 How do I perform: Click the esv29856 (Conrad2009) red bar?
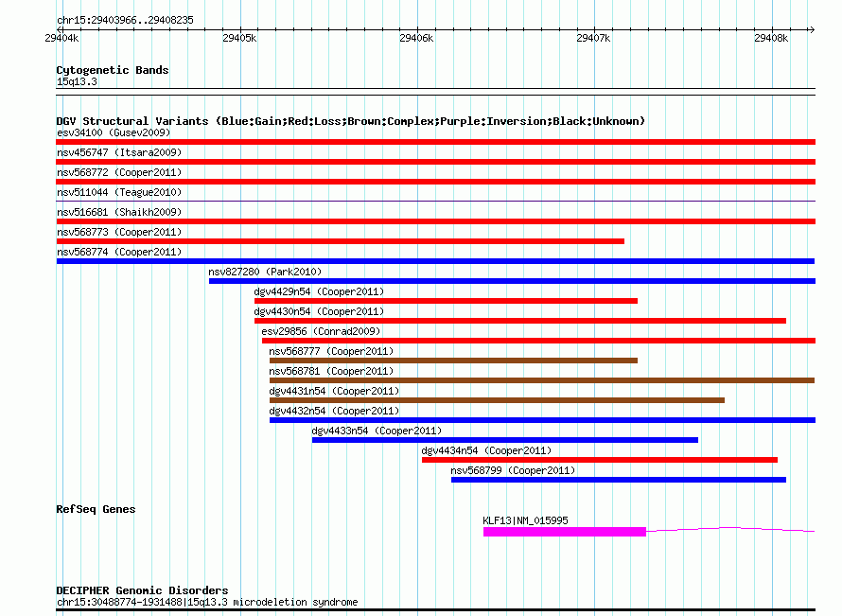coord(538,341)
